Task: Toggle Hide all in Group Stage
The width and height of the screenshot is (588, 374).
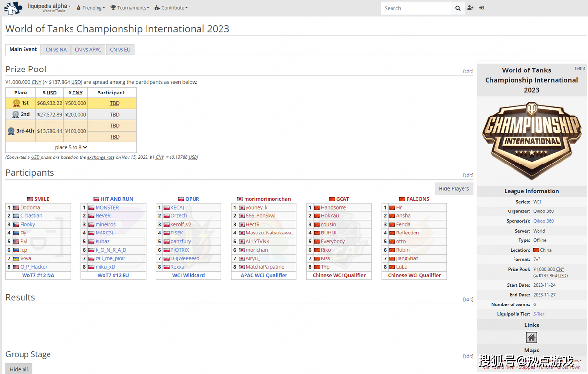Action: (19, 369)
